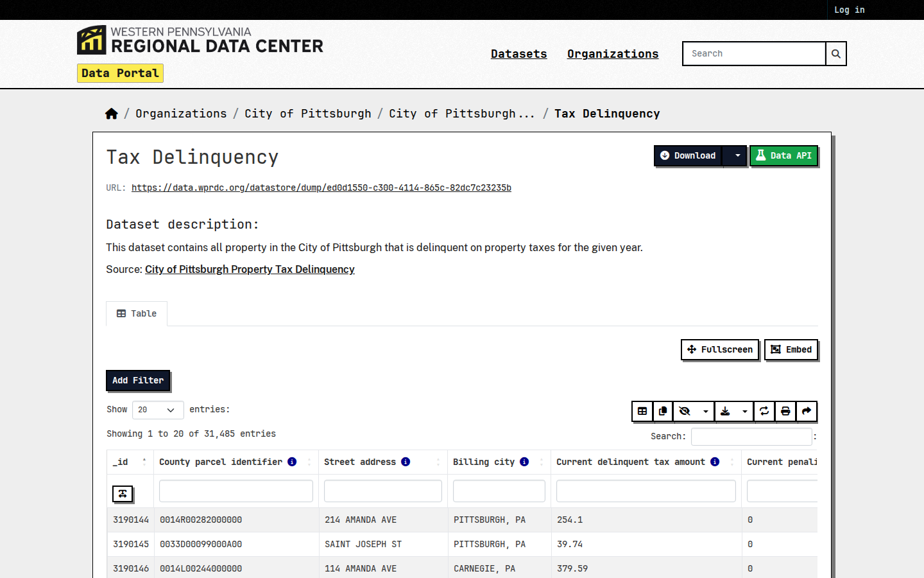The width and height of the screenshot is (924, 578).
Task: Select the Table tab
Action: [x=137, y=313]
